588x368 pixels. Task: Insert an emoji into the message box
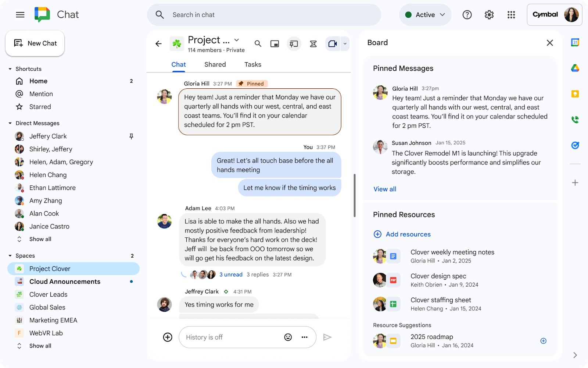click(288, 337)
